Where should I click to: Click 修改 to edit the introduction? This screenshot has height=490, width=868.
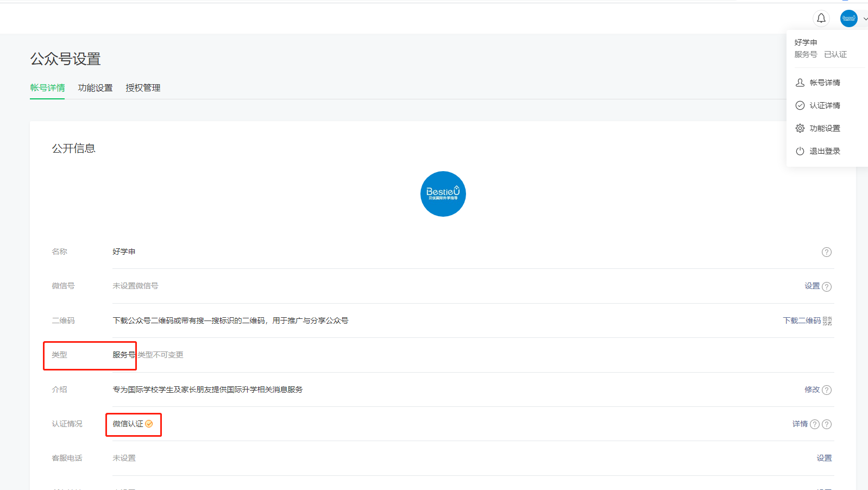click(x=812, y=390)
